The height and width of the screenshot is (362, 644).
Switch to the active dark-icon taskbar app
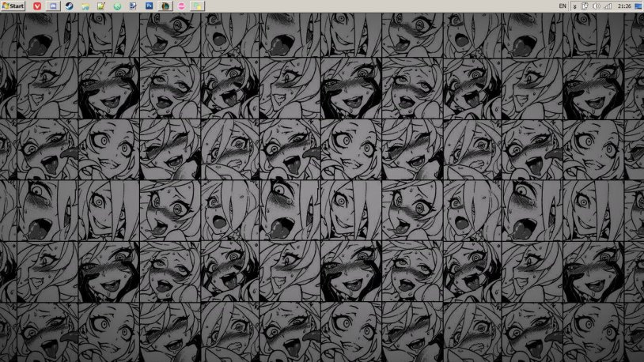pyautogui.click(x=165, y=6)
